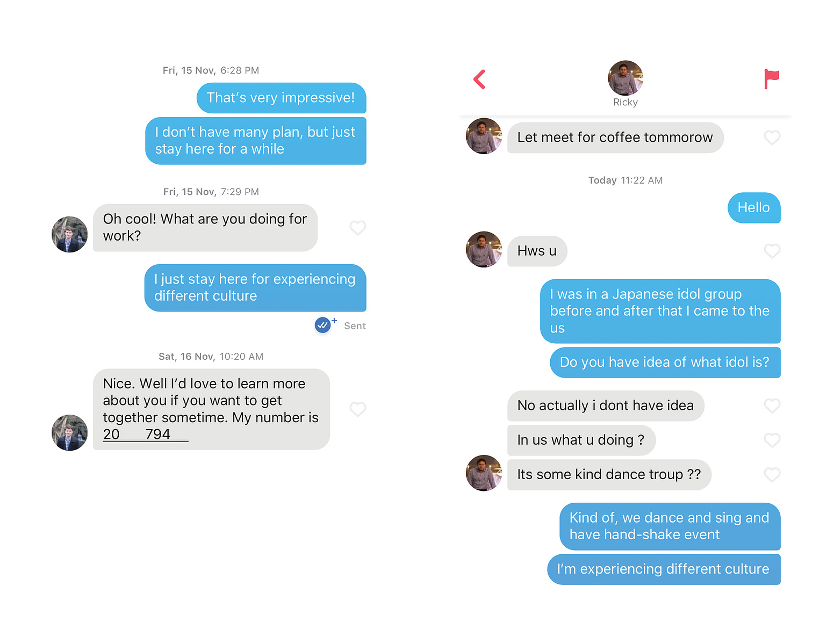Select the 'That's very impressive!' bubble

tap(282, 98)
